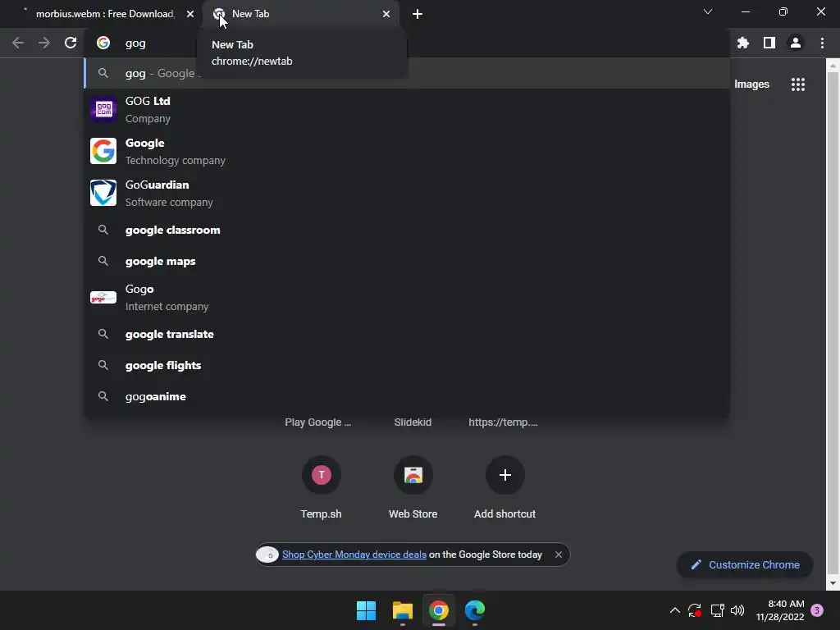Open the notification badge showing 3

pyautogui.click(x=817, y=610)
